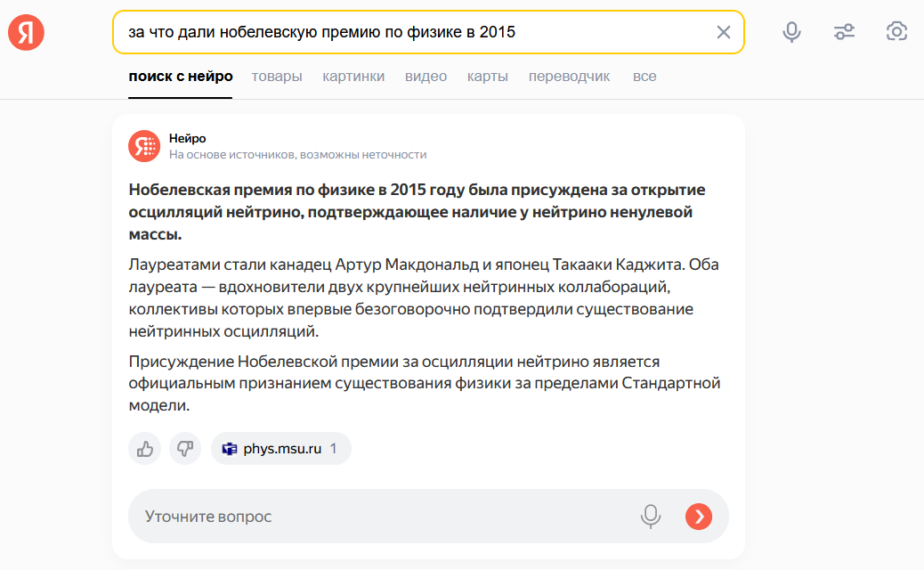Open the Yandex home logo
Screen dimensions: 924x570
pyautogui.click(x=26, y=32)
